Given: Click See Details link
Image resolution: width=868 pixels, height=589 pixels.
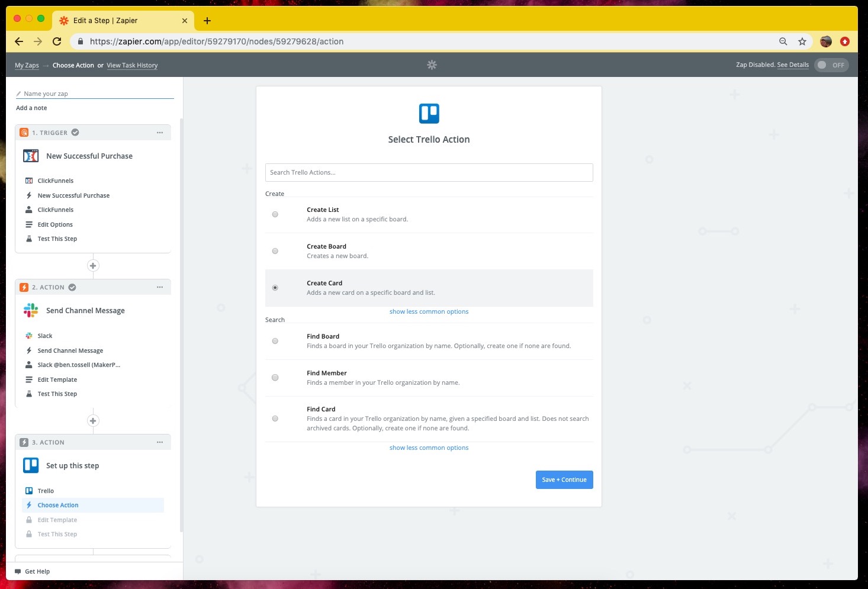Looking at the screenshot, I should pos(793,65).
